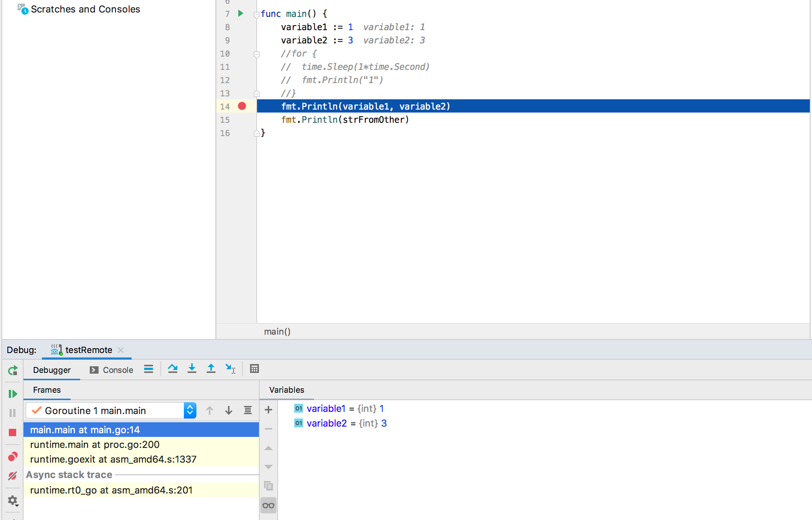Open the Goroutine 1 main.main dropdown
The height and width of the screenshot is (520, 812).
(189, 410)
